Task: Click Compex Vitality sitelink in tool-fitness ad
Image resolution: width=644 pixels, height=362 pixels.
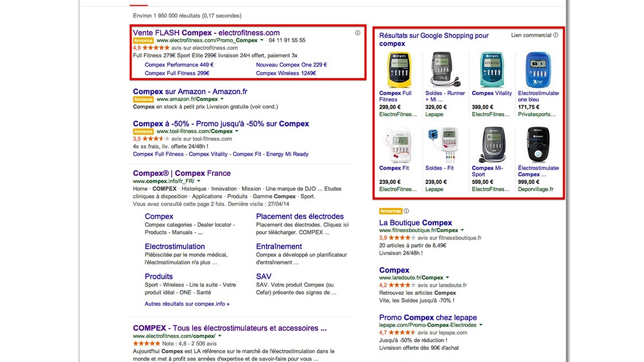Action: [x=208, y=154]
